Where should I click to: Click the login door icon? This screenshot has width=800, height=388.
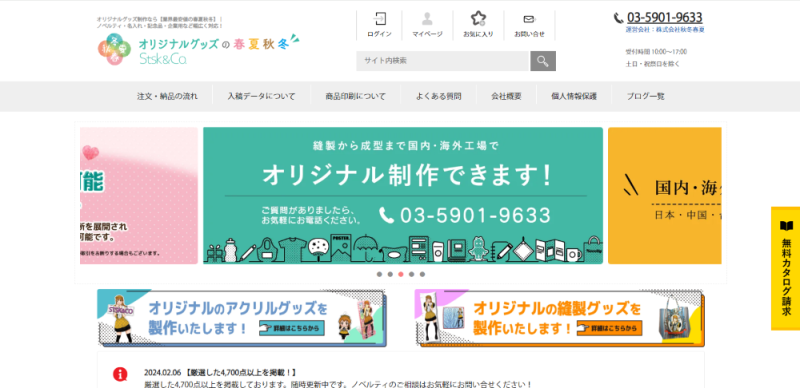point(380,19)
